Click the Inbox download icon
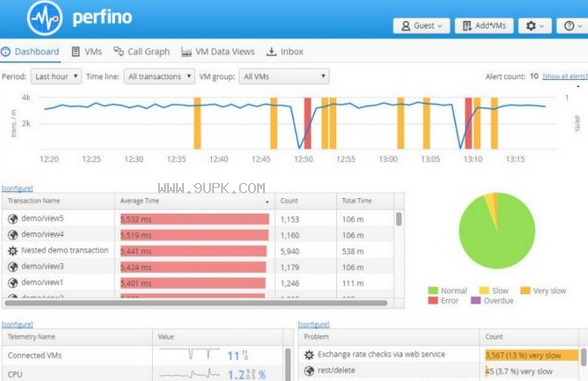Image resolution: width=588 pixels, height=381 pixels. coord(271,52)
